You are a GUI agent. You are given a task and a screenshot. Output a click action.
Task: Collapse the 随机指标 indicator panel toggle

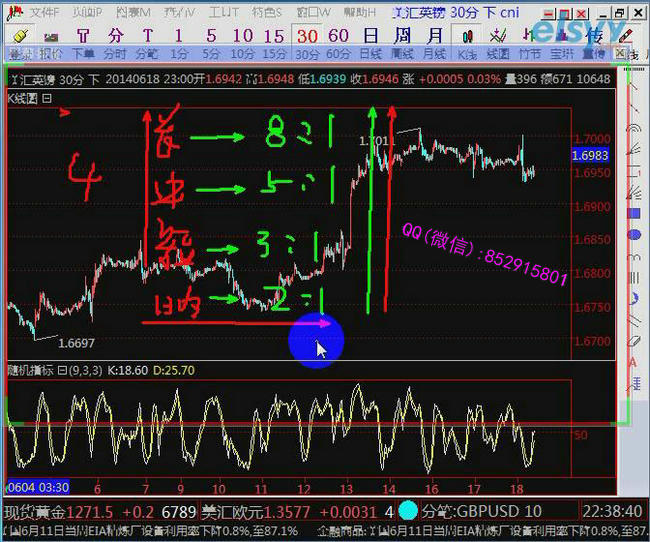click(61, 370)
